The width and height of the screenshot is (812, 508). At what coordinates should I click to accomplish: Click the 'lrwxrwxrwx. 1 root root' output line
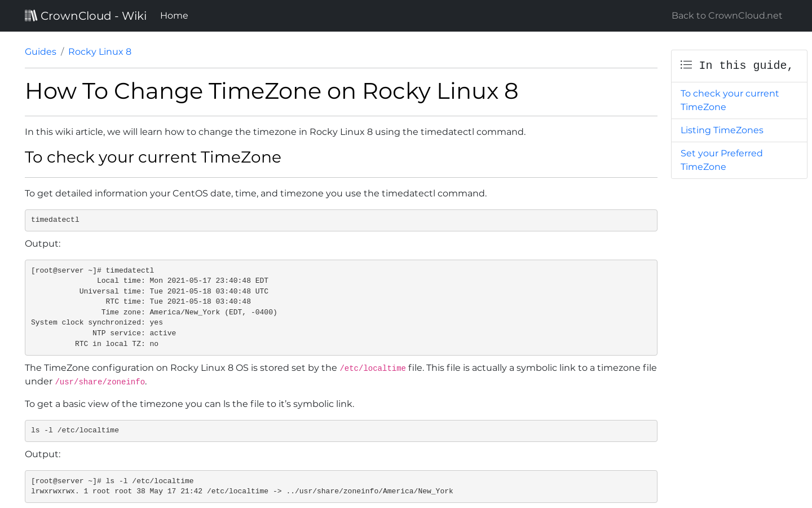tap(242, 491)
